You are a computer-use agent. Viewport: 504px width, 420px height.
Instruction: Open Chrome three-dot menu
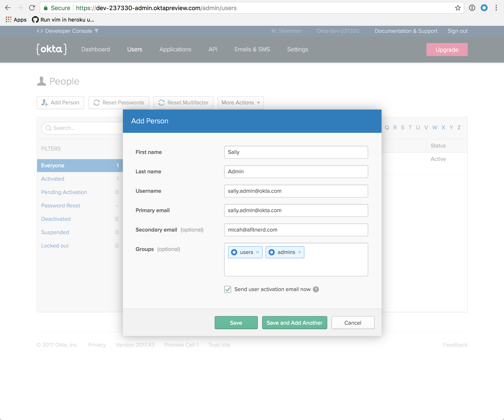point(496,8)
